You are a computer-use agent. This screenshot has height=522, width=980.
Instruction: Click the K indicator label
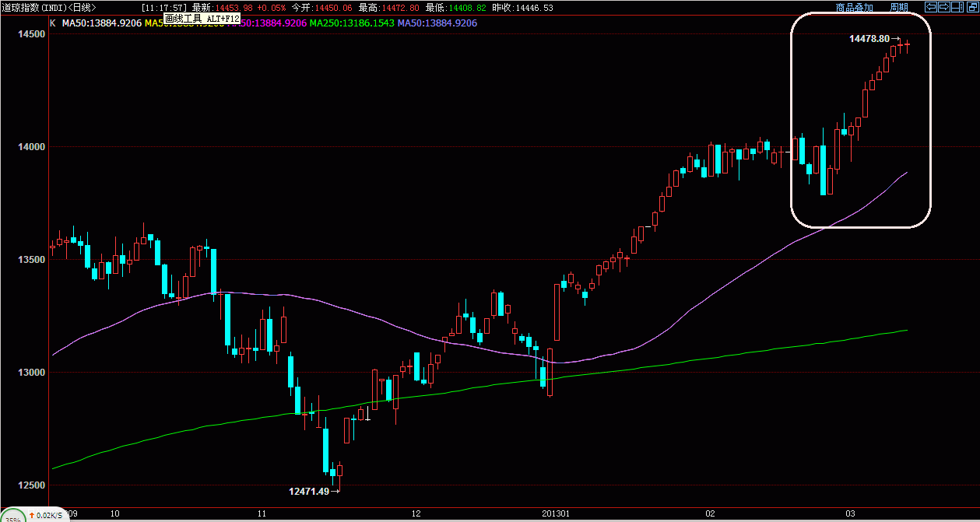tap(52, 23)
